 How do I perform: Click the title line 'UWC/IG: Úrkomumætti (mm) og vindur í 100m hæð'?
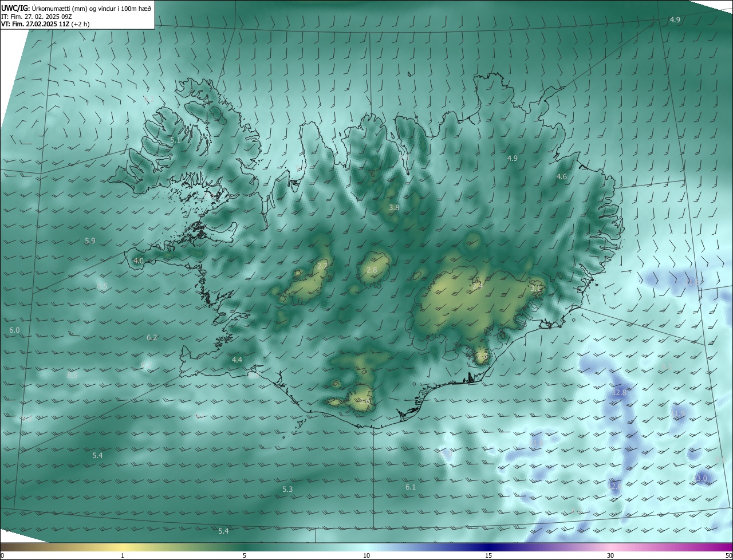(76, 8)
